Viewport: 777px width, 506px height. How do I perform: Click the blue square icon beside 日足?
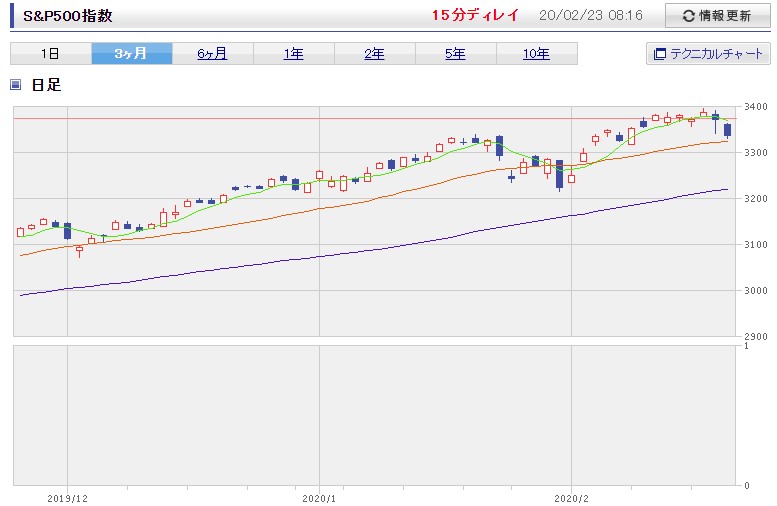16,85
